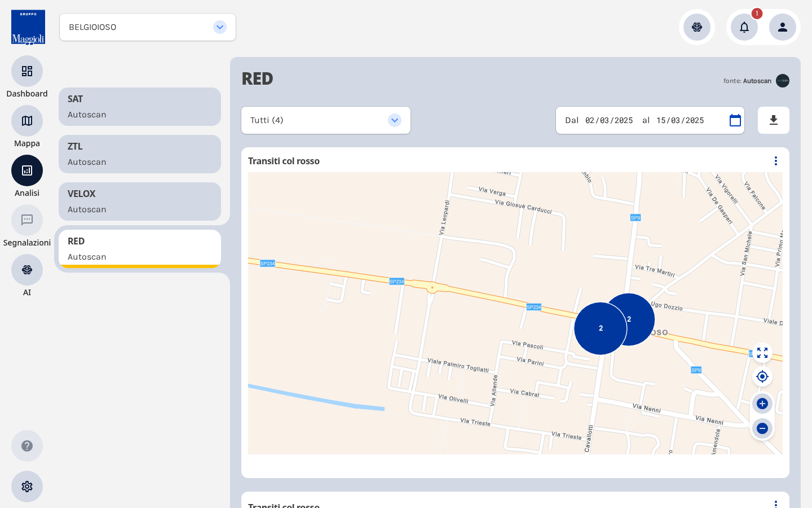
Task: Select the Analisi sidebar icon
Action: point(27,170)
